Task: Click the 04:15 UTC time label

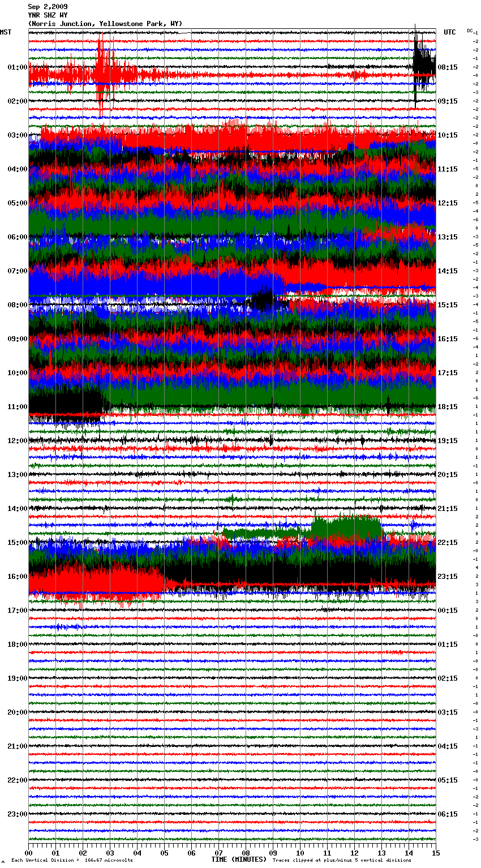Action: (x=448, y=746)
